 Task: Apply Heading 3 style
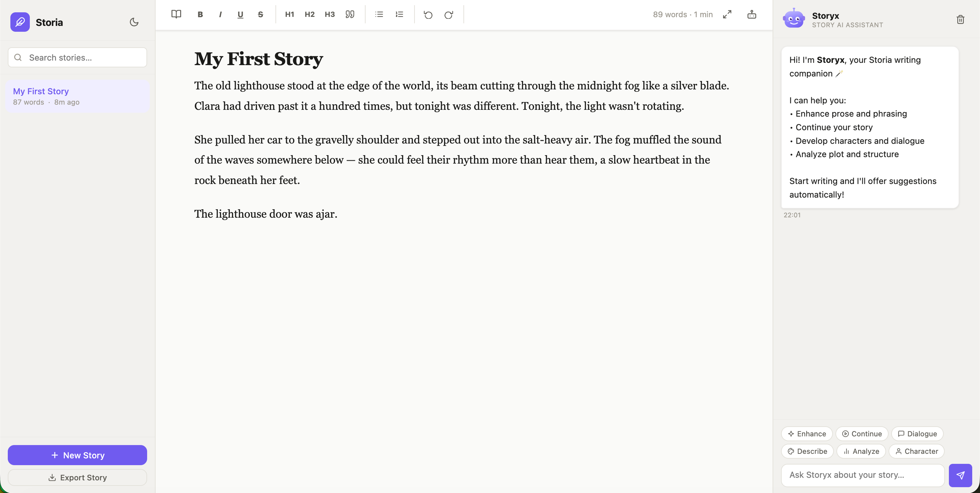[330, 15]
